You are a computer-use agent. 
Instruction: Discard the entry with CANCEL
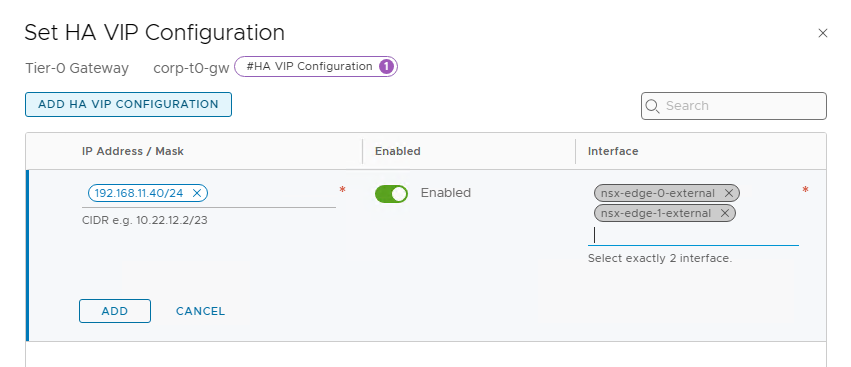200,311
